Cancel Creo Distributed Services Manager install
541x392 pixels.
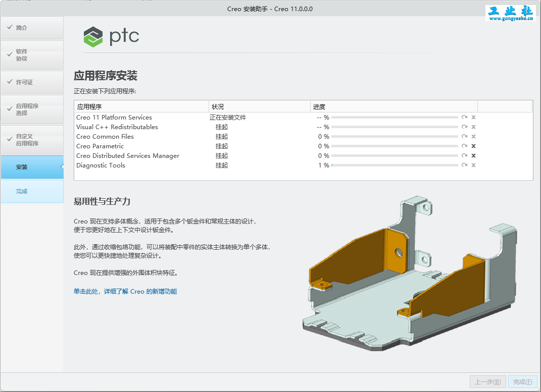tap(473, 156)
